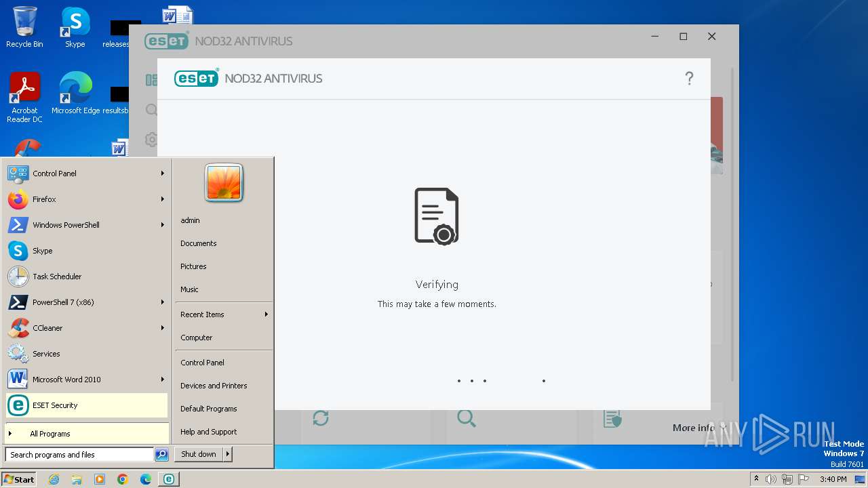The width and height of the screenshot is (868, 488).
Task: Open Windows PowerShell from Start menu
Action: pos(87,225)
